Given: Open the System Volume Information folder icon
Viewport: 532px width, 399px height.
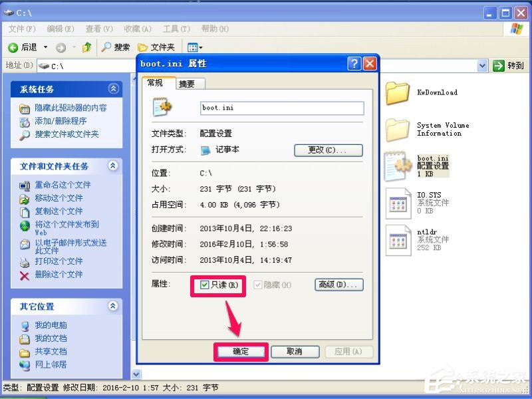Looking at the screenshot, I should pos(397,130).
